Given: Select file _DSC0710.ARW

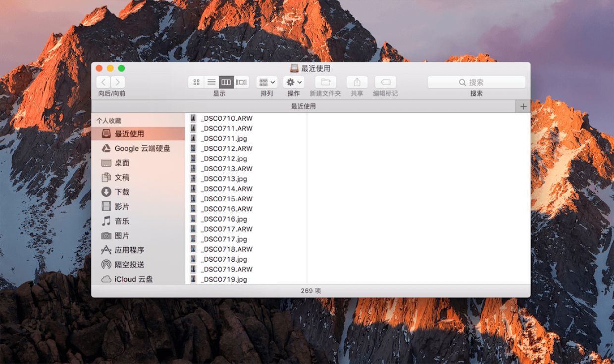Looking at the screenshot, I should (246, 118).
